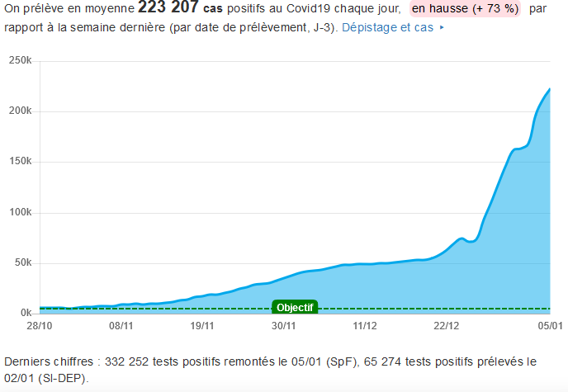Select the 50k y-axis label
Screen dimensions: 568x392
(x=21, y=263)
